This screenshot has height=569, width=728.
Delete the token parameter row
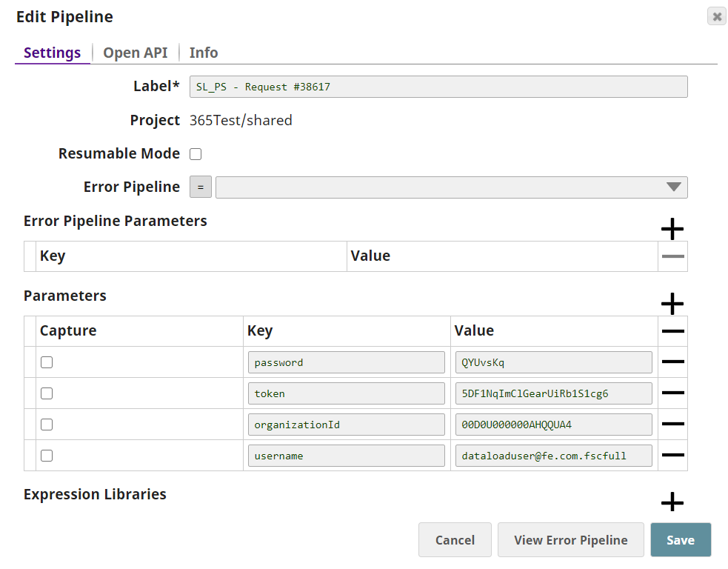pos(672,393)
